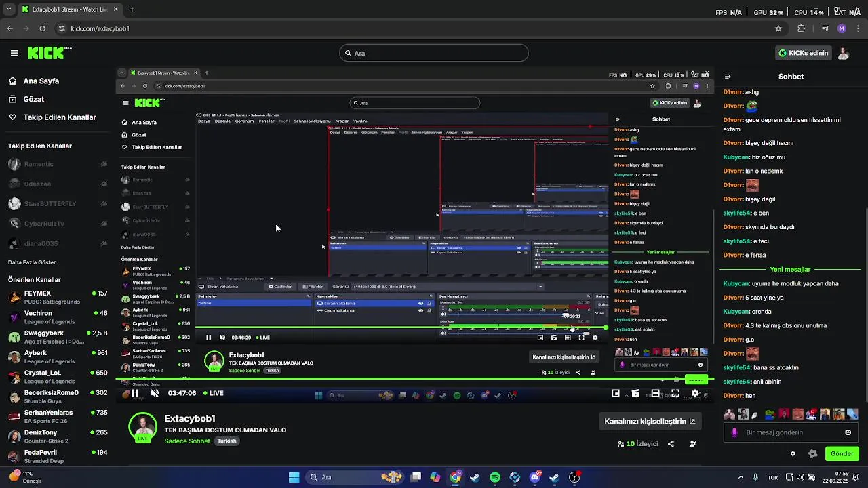Open recommended channel FedaPevril

(x=57, y=455)
